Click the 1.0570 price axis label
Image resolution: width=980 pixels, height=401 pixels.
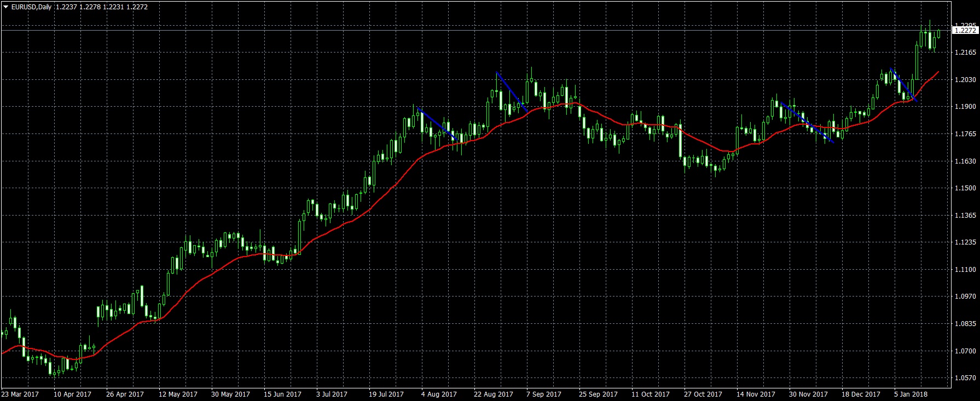click(x=965, y=378)
